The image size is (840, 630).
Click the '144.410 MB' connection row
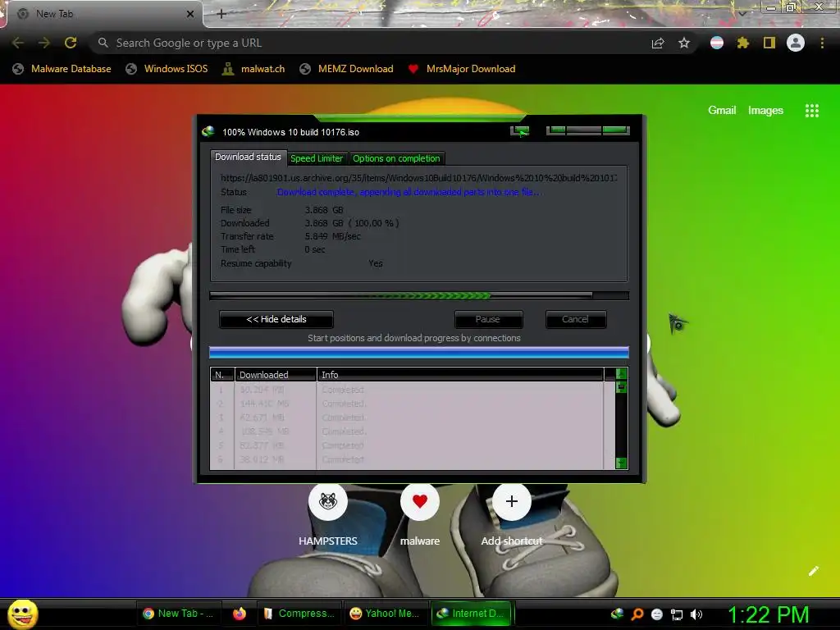[407, 404]
